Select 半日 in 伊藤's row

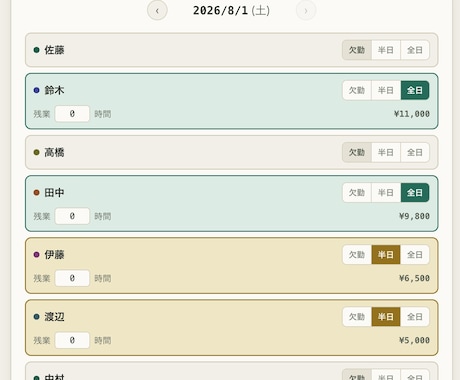pos(386,255)
